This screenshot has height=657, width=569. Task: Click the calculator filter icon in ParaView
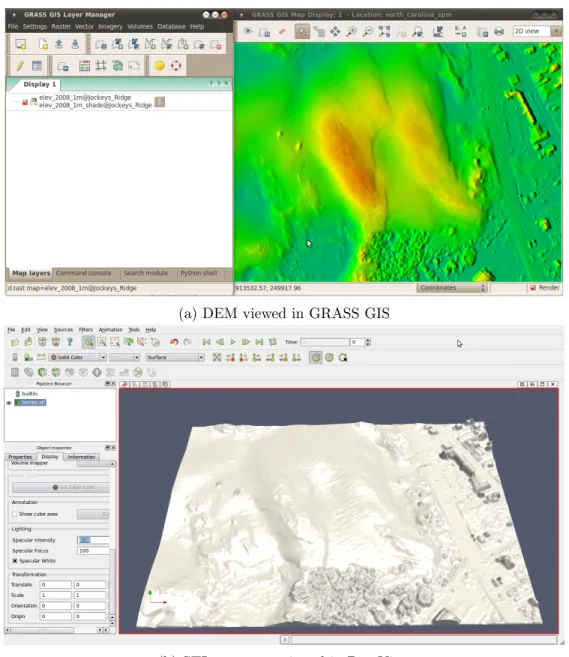pos(15,372)
